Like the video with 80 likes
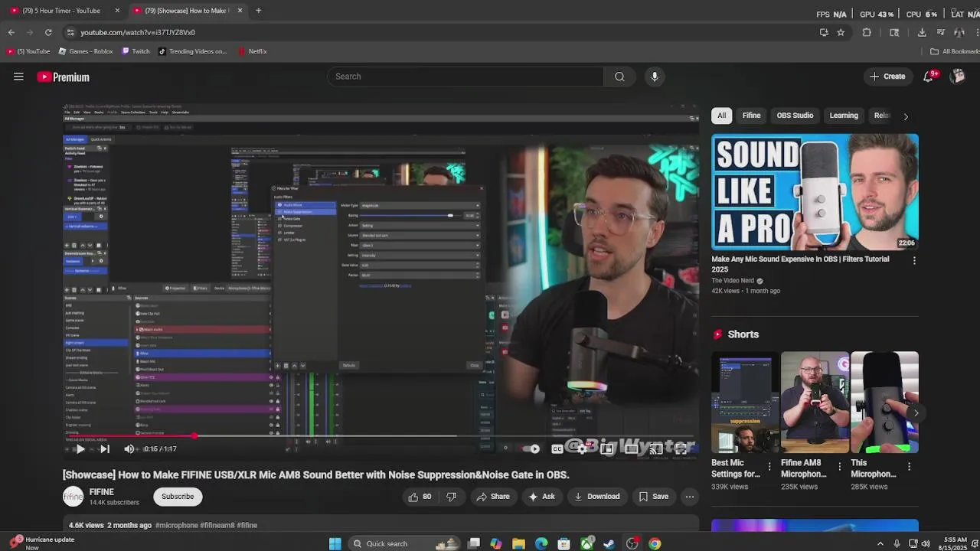The height and width of the screenshot is (551, 980). 420,497
